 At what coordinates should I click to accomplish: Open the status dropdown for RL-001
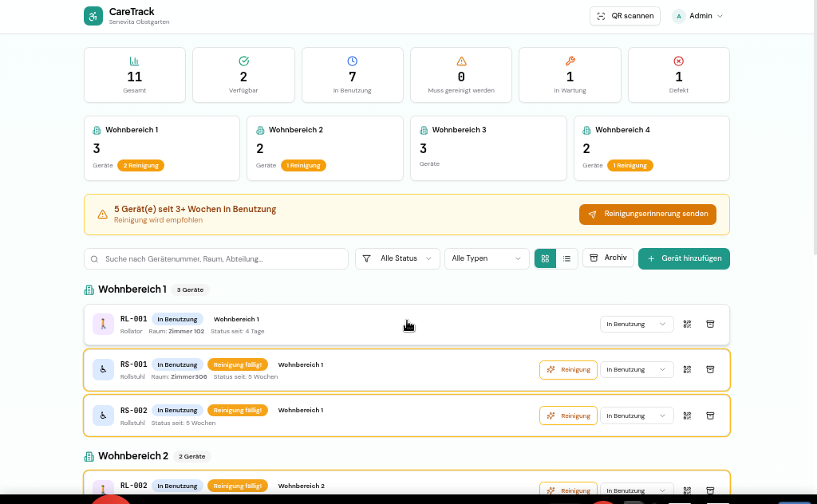tap(637, 324)
